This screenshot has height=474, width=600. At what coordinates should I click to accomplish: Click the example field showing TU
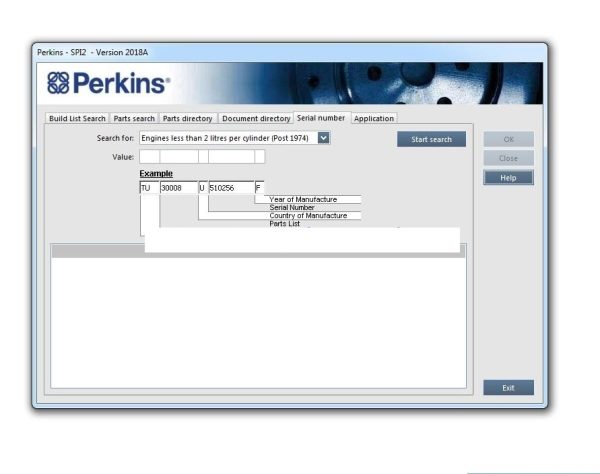coord(150,188)
